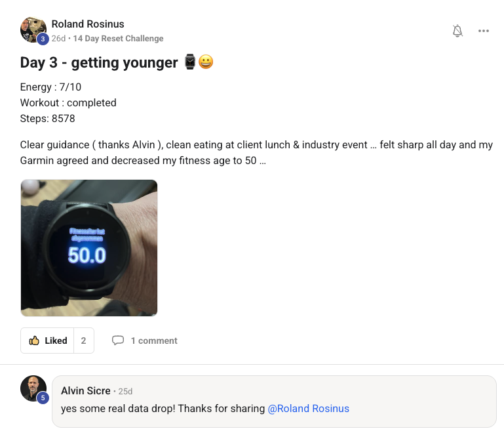
Task: Open the Garmin watch photo thumbnail
Action: (x=89, y=248)
